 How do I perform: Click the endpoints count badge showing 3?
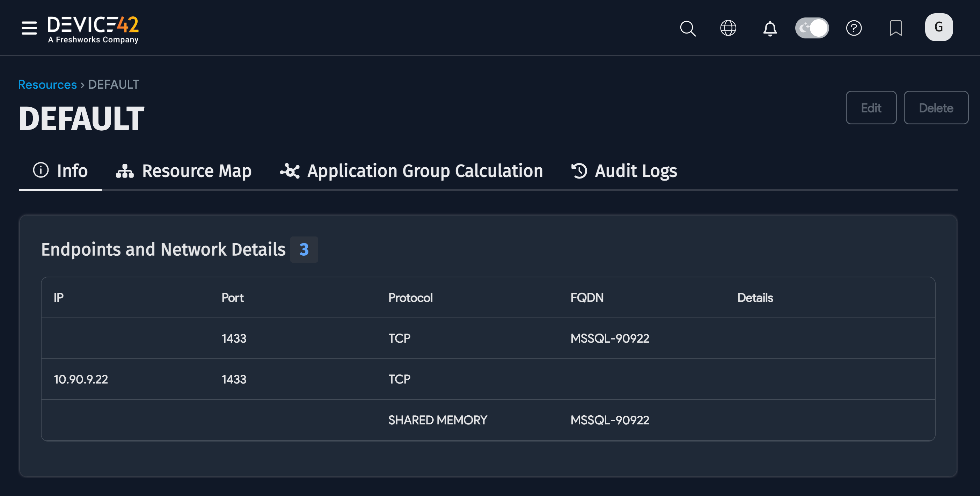pyautogui.click(x=303, y=249)
